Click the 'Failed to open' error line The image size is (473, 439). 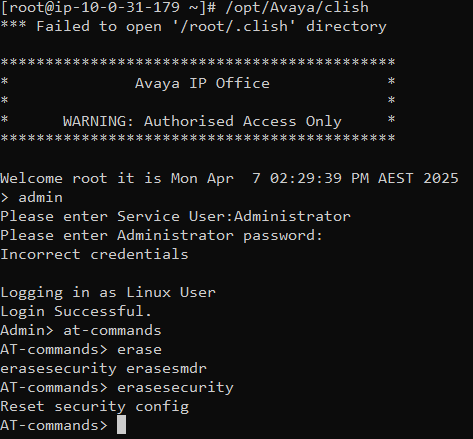coord(193,26)
